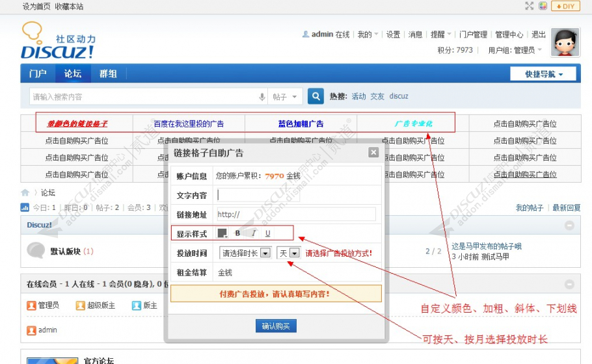Open the admin user avatar thumbnail
This screenshot has height=364, width=592.
click(x=565, y=42)
